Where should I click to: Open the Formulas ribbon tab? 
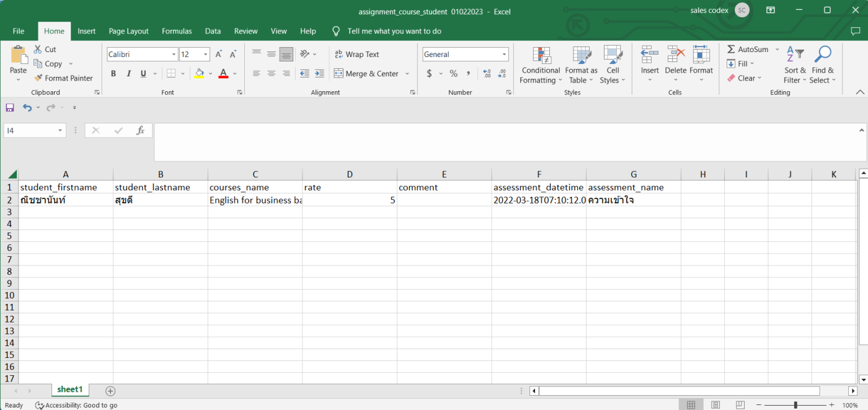[177, 31]
